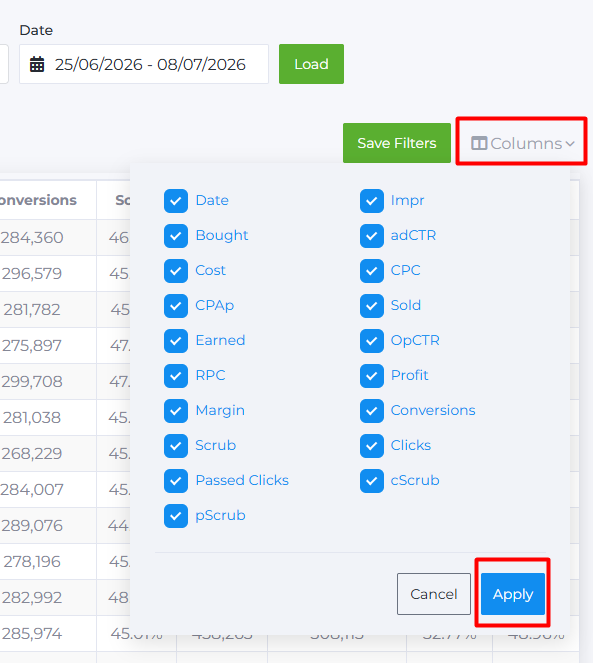
Task: Toggle the CPAp column checkbox
Action: pyautogui.click(x=176, y=306)
